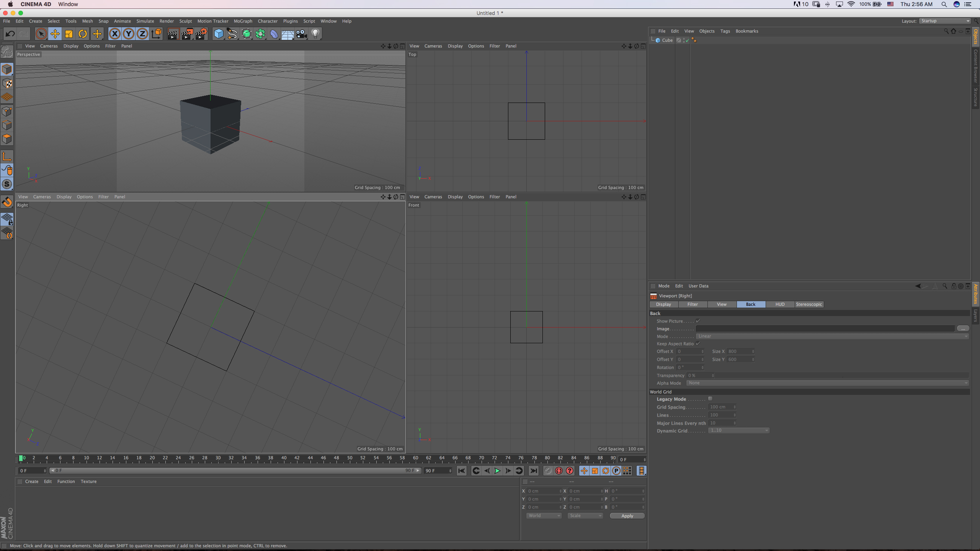Open User Data in Attributes panel
This screenshot has width=980, height=551.
pos(698,286)
